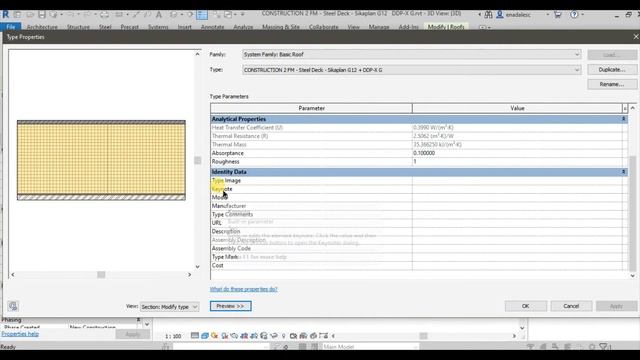
Task: Open the Family dropdown showing Basic Roof
Action: point(411,54)
